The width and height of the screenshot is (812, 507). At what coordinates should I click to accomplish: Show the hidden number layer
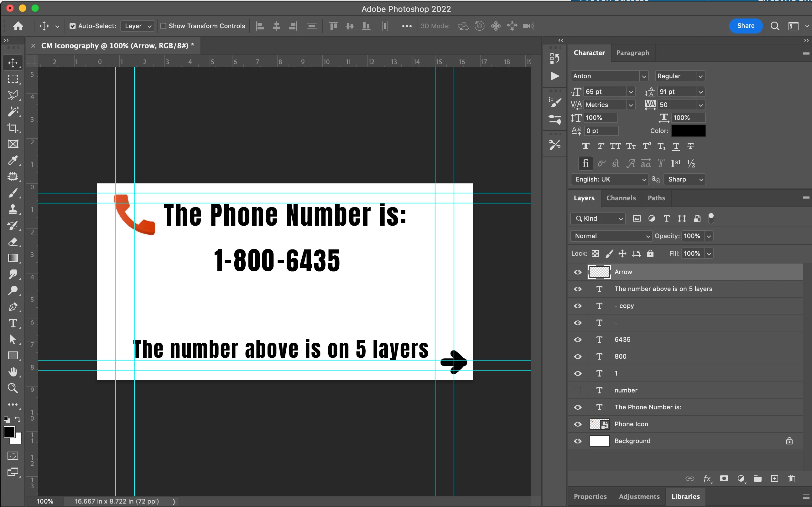pyautogui.click(x=577, y=390)
